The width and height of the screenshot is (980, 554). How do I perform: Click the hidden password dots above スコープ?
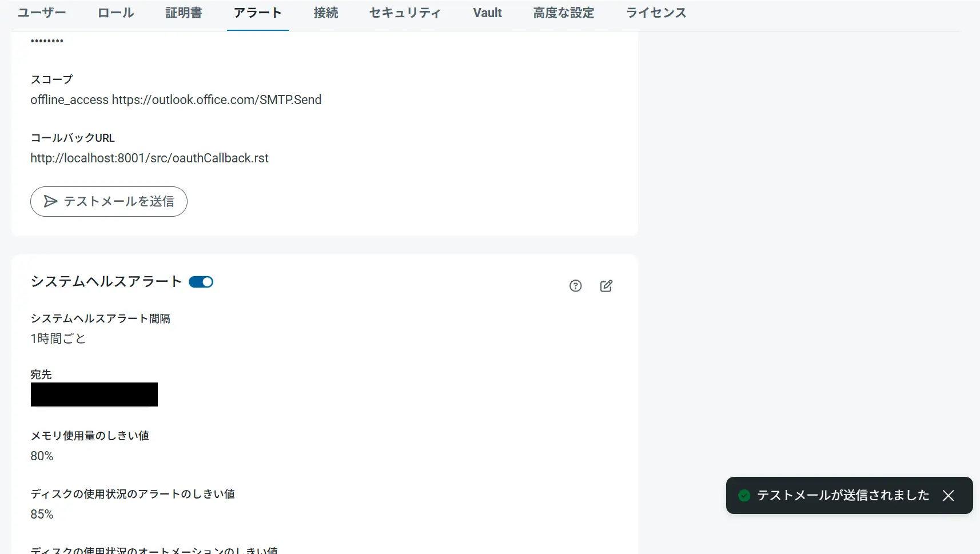46,40
